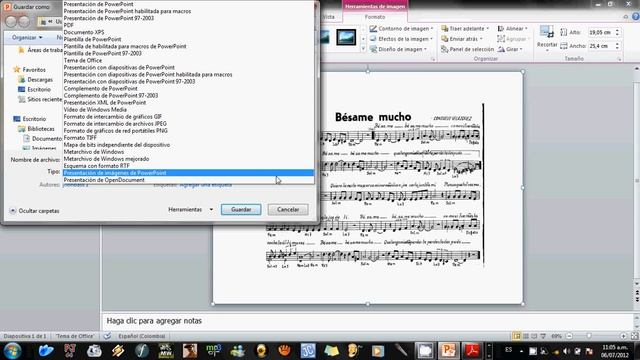Click the Guardar button
Viewport: 640px width, 360px height.
[241, 209]
